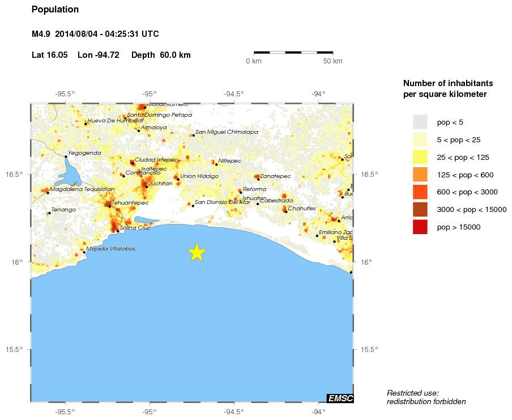Viewport: 512px width, 420px height.
Task: Select the 'Ciudad Ixtepec' city label
Action: [x=156, y=160]
